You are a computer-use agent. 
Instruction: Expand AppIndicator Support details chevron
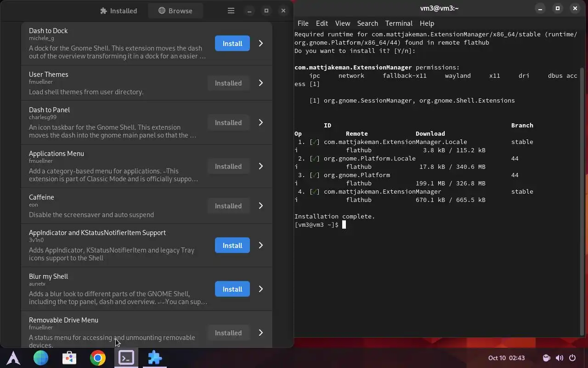[x=260, y=245]
